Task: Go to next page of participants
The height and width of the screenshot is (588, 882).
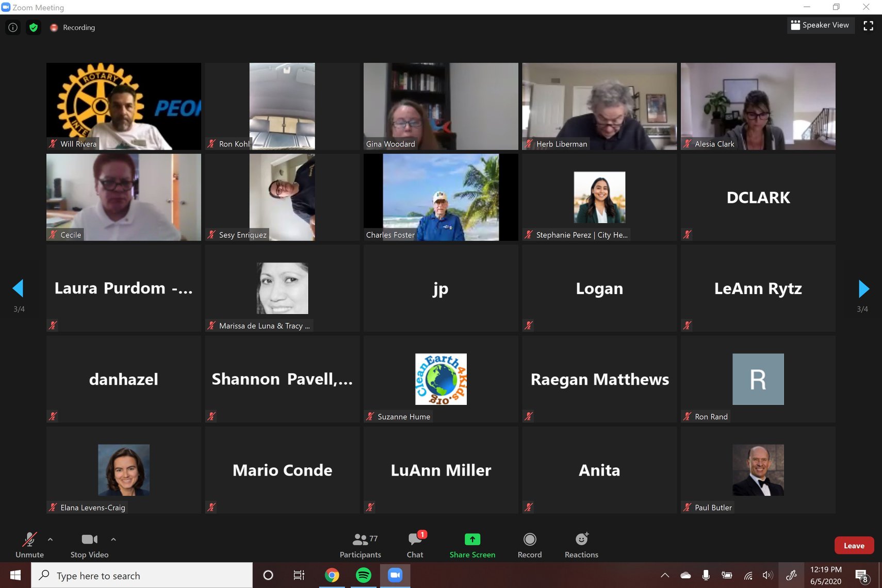Action: [x=863, y=289]
